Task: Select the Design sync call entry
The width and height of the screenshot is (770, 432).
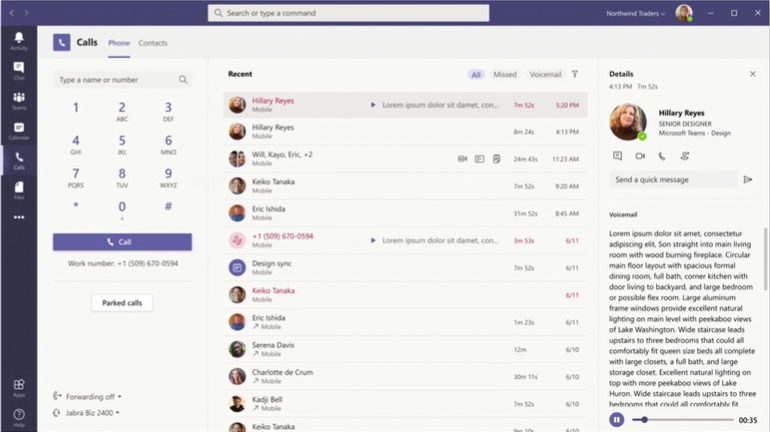Action: point(405,268)
